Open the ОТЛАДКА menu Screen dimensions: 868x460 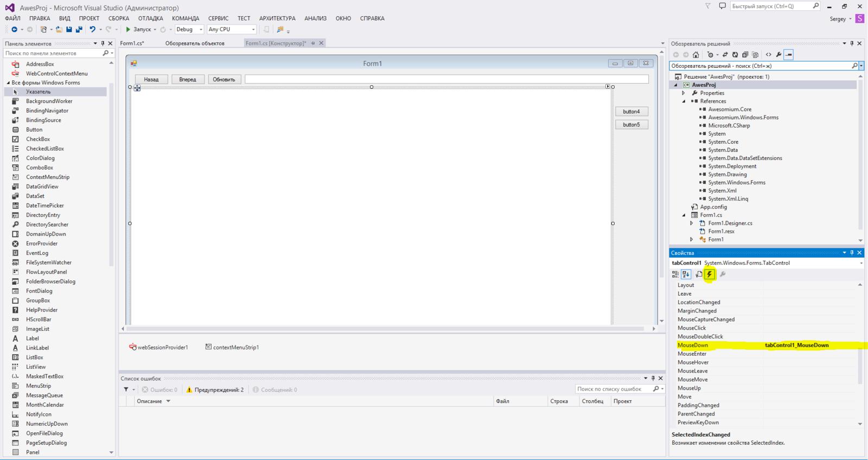(x=150, y=18)
